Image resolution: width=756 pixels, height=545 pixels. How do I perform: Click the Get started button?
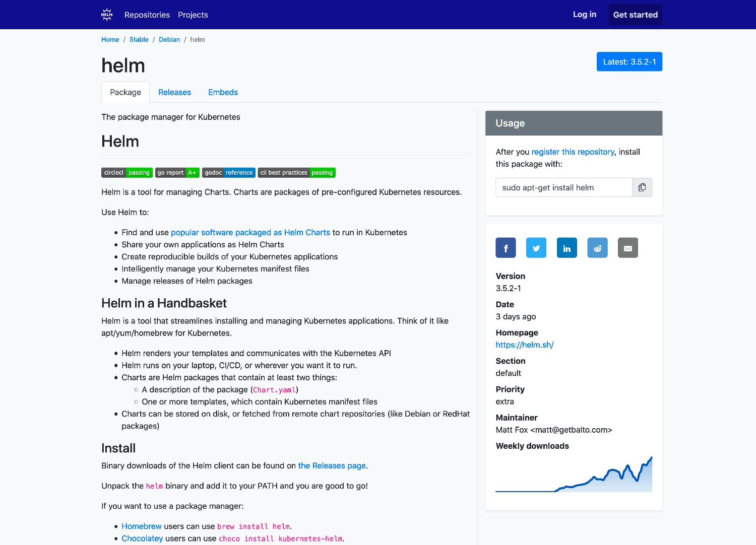pyautogui.click(x=636, y=15)
